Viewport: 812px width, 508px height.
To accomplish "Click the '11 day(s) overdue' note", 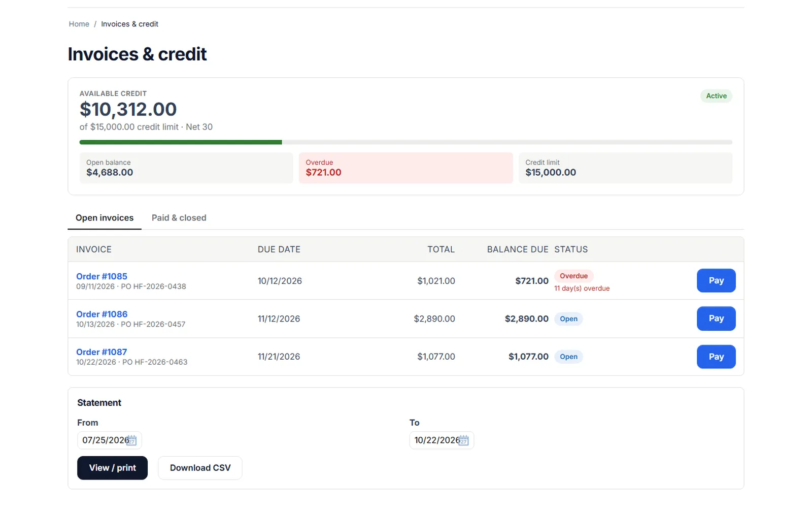I will pyautogui.click(x=582, y=289).
